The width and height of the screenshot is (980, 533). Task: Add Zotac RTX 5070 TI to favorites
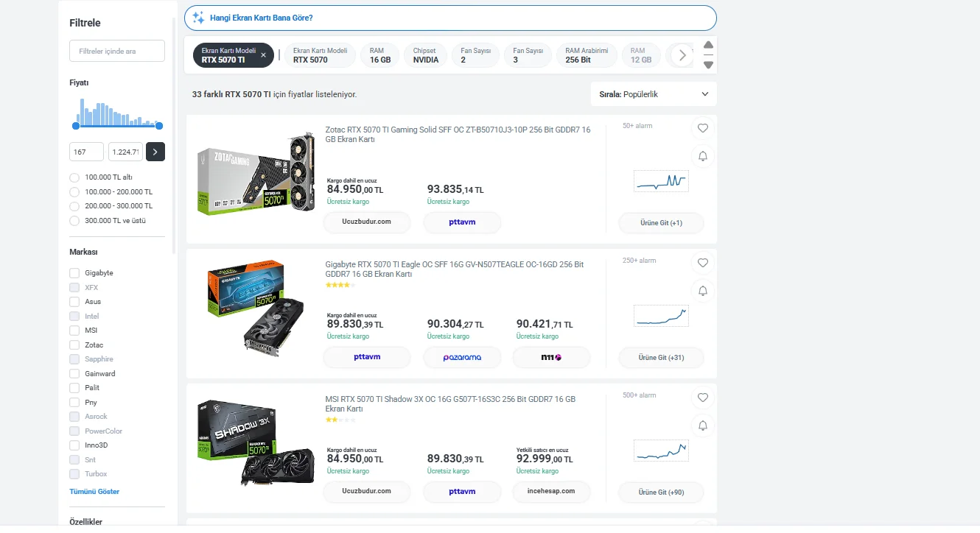[702, 128]
